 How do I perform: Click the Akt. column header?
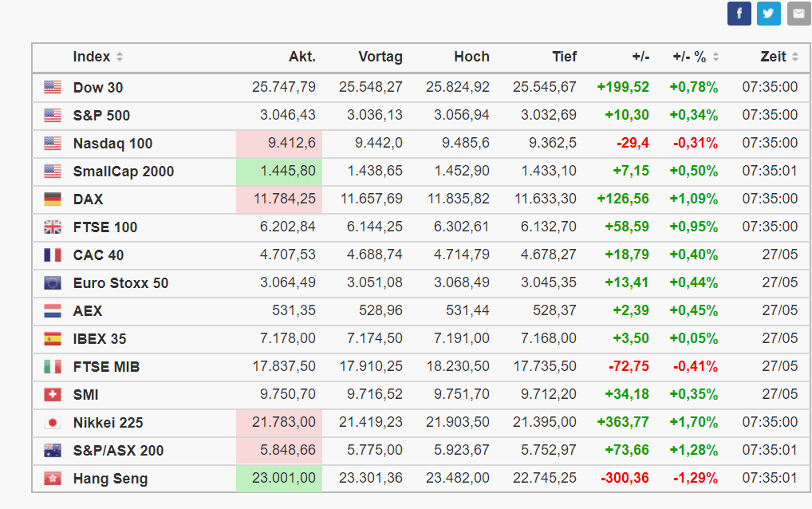tap(302, 57)
